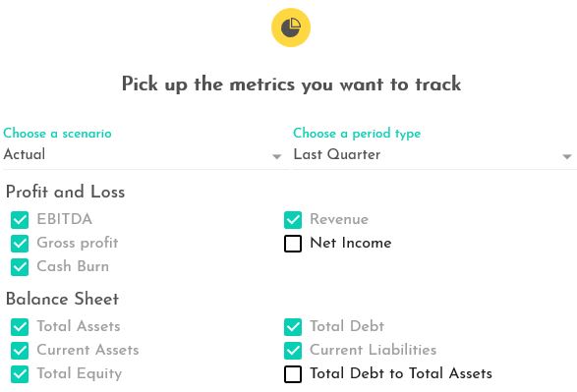Open the scenario dropdown arrow

coord(277,156)
